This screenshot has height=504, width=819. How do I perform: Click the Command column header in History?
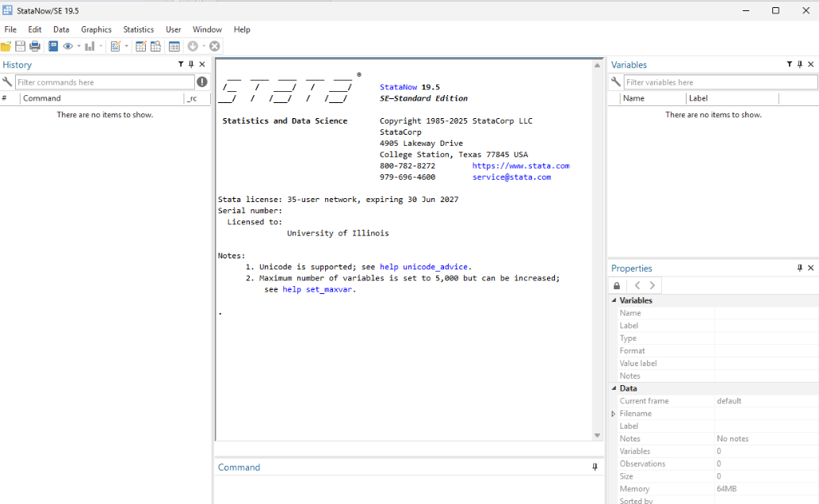(x=101, y=98)
